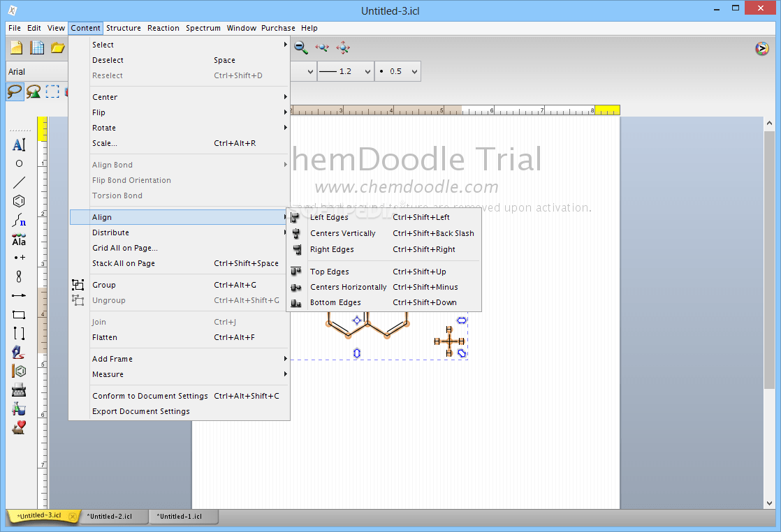Click Conform to Document Settings
This screenshot has height=532, width=781.
click(x=180, y=396)
